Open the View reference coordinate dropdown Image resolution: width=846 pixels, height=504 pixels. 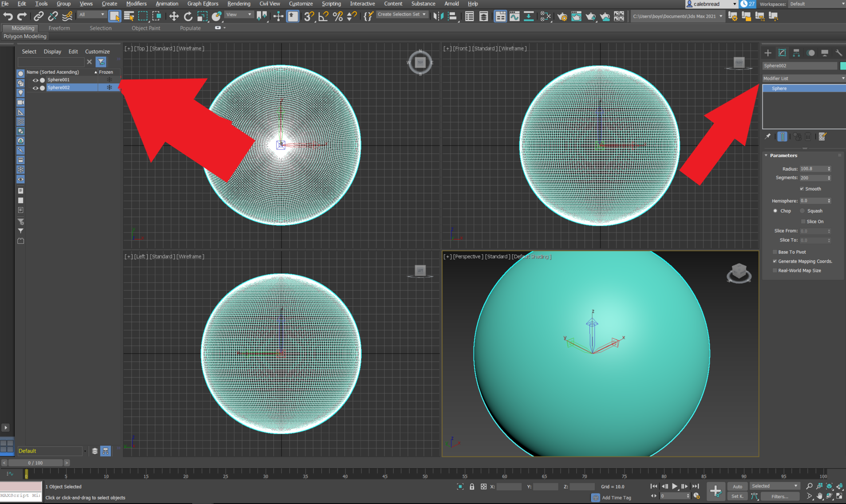point(239,15)
